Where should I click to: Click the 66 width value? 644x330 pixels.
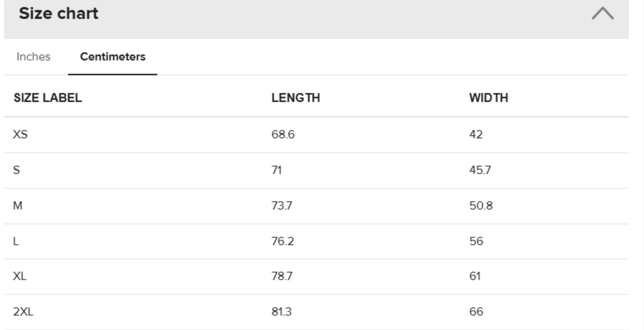point(476,312)
